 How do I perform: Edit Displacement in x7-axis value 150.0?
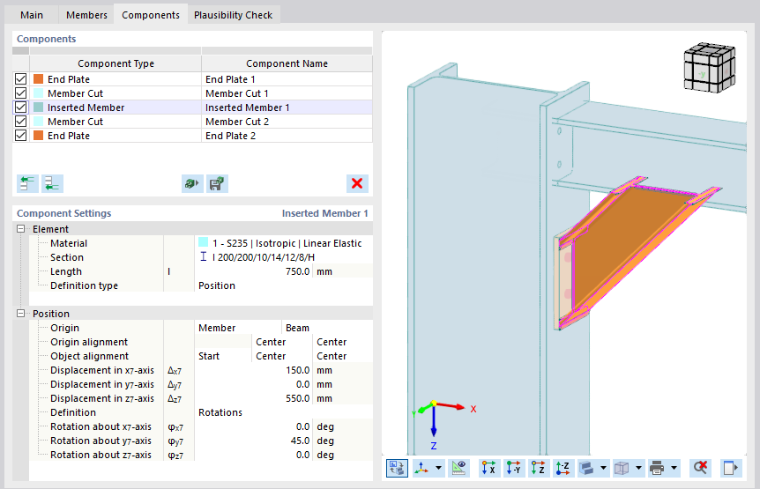(253, 370)
